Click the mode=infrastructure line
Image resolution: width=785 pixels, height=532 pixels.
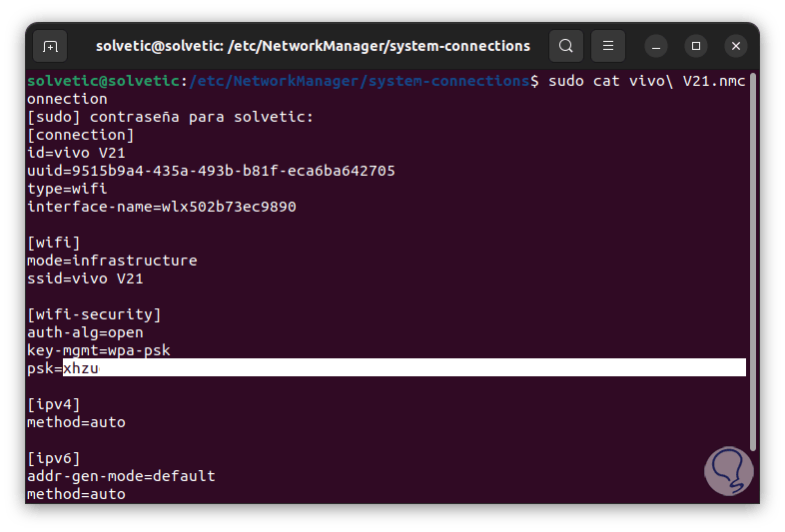[x=112, y=261]
